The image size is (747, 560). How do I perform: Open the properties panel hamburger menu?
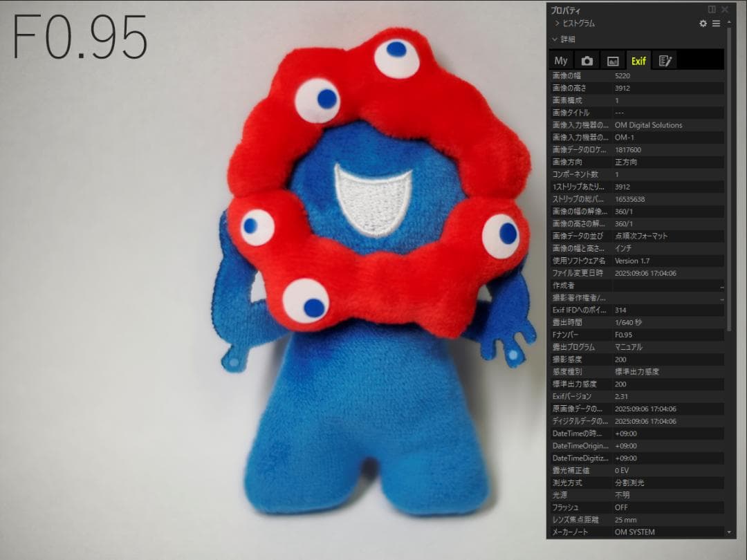click(716, 24)
